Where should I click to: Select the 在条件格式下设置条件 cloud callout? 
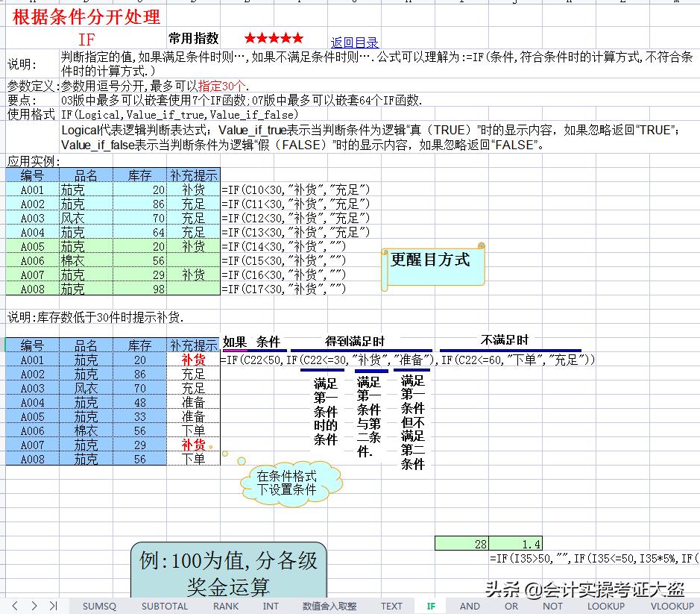click(x=289, y=484)
